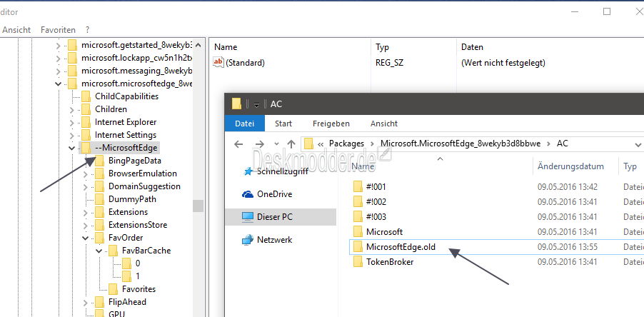Viewport: 644px width, 317px height.
Task: Expand the Internet Explorer key
Action: point(72,122)
